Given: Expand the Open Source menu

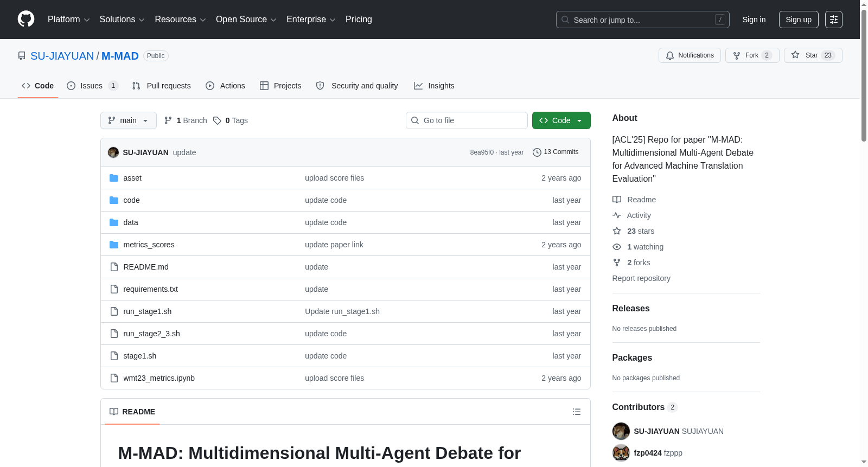Looking at the screenshot, I should (x=246, y=20).
